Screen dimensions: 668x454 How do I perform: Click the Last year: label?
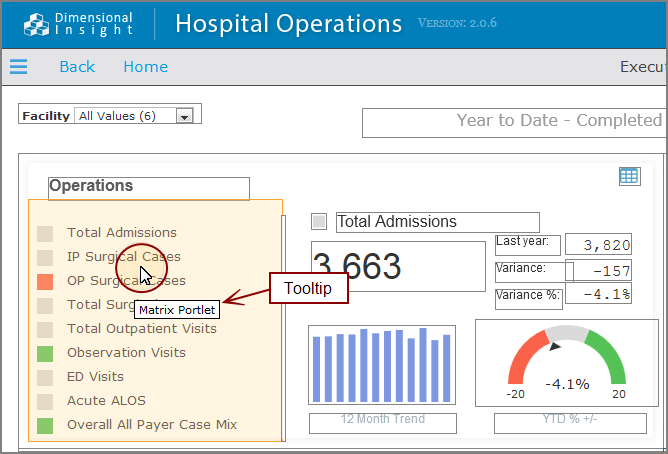(x=527, y=245)
